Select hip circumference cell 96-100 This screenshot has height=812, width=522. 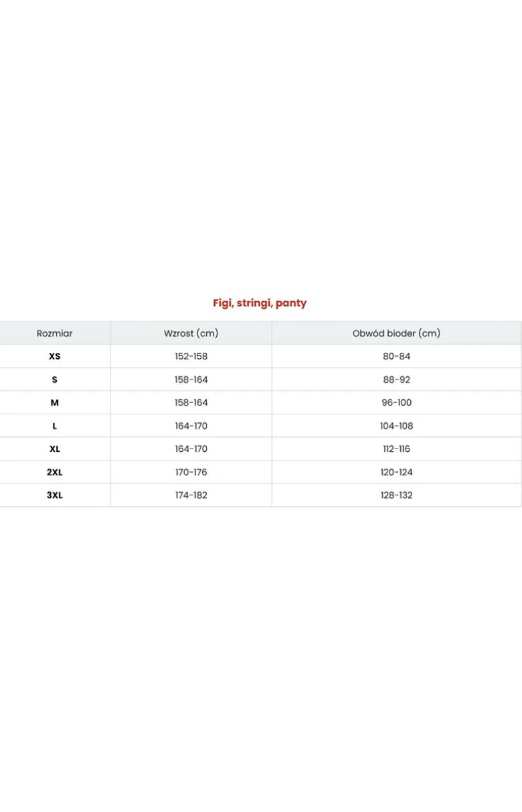(x=397, y=403)
